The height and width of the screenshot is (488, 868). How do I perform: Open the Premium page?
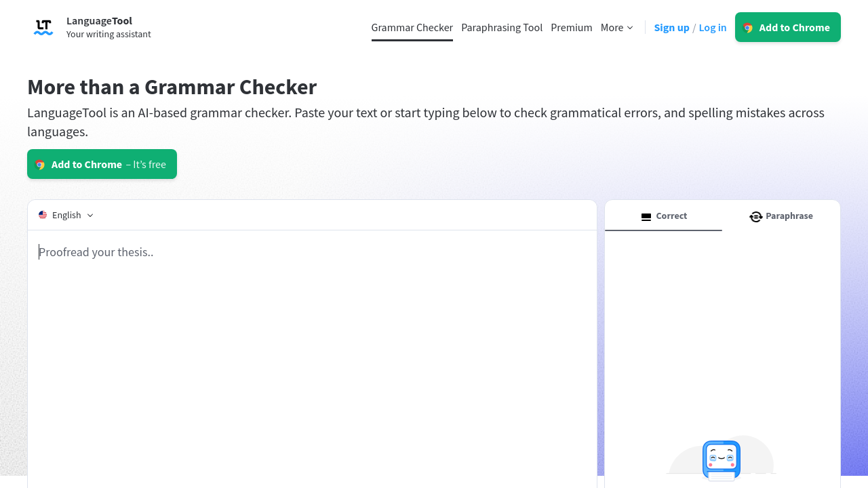571,28
